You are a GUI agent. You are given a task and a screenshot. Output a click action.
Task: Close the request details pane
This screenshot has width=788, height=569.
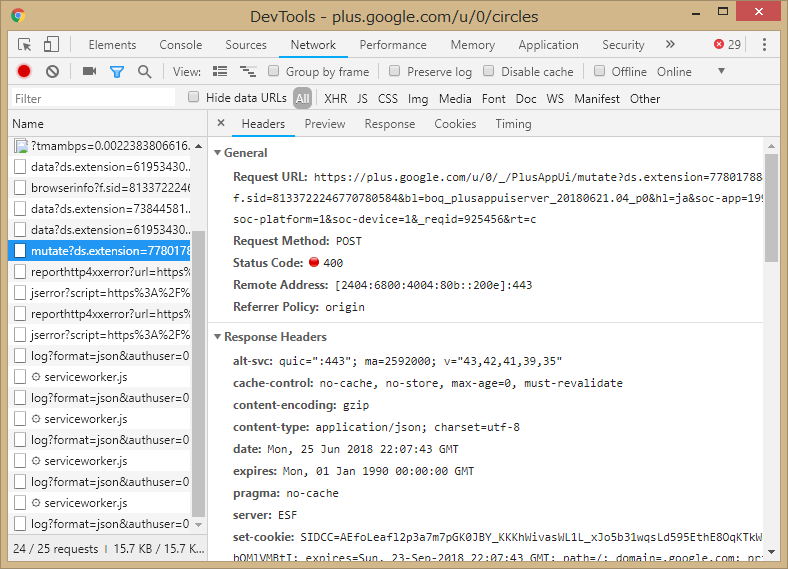pyautogui.click(x=220, y=124)
